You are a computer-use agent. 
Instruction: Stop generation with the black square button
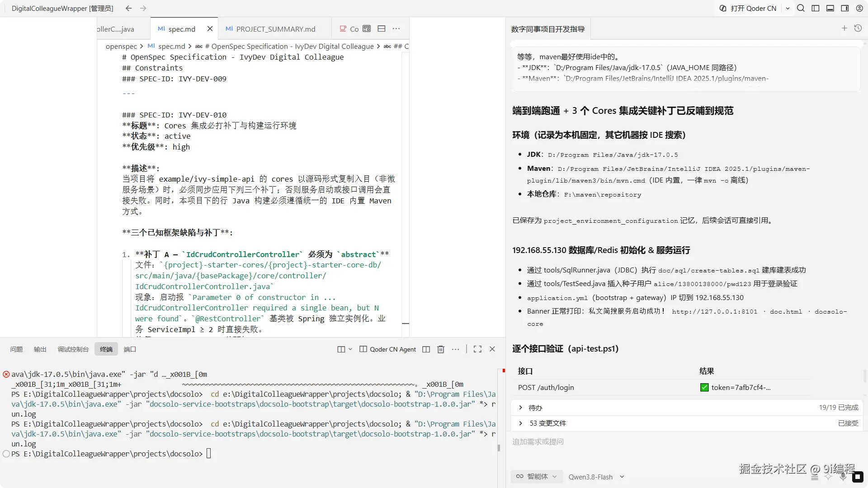(858, 477)
